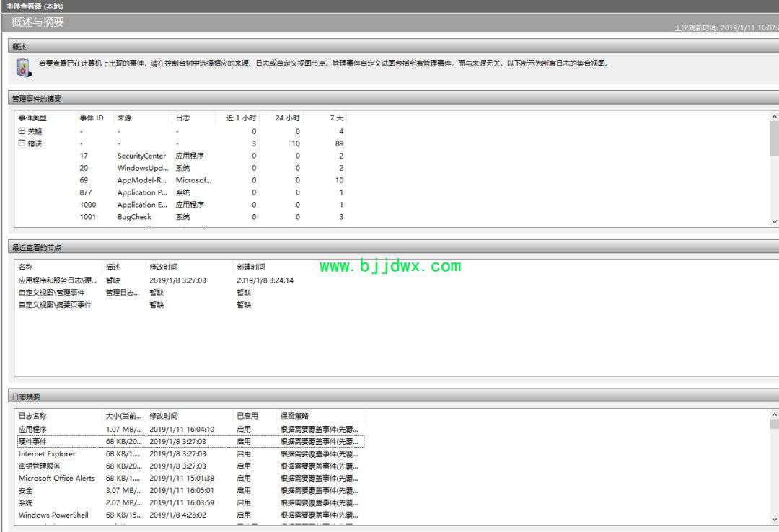The image size is (779, 532).
Task: Click the 名称 column header in recent nodes
Action: click(x=58, y=267)
